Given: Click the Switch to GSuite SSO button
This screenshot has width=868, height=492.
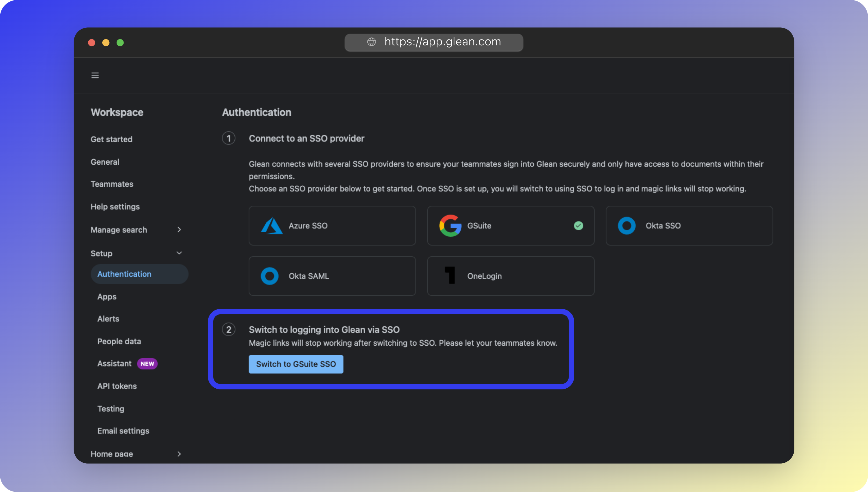Looking at the screenshot, I should 296,364.
